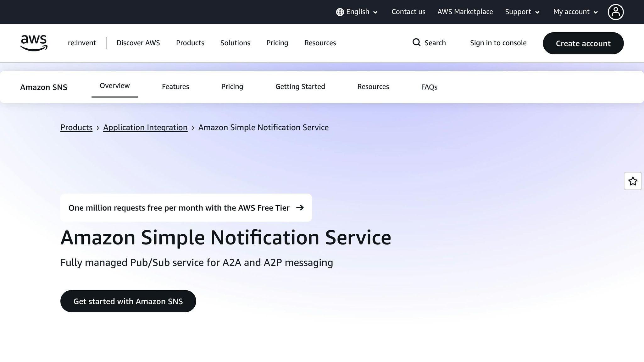Viewport: 644px width, 362px height.
Task: Open the My account dropdown
Action: 575,12
